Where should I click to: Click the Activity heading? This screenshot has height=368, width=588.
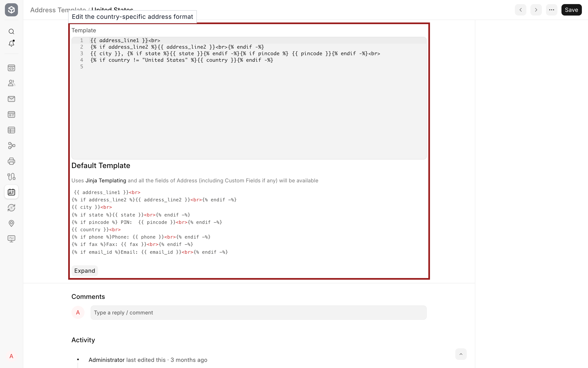(83, 340)
